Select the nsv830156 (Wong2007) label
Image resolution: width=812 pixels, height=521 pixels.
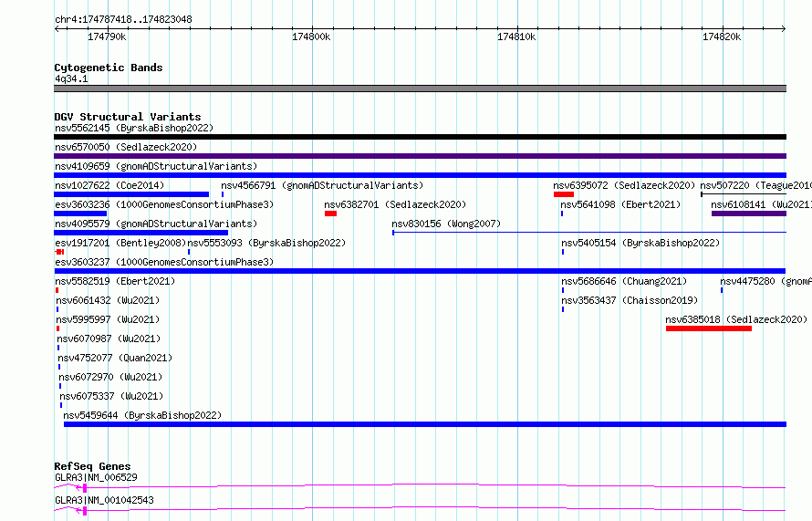tap(446, 224)
